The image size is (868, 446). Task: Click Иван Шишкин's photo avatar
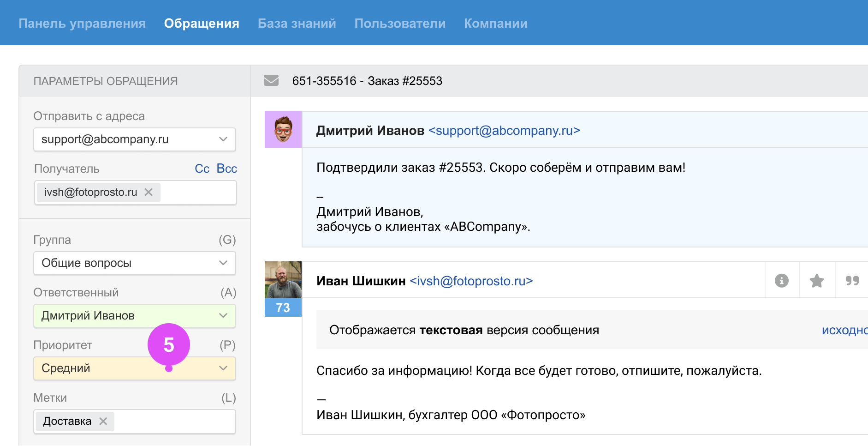[x=283, y=280]
